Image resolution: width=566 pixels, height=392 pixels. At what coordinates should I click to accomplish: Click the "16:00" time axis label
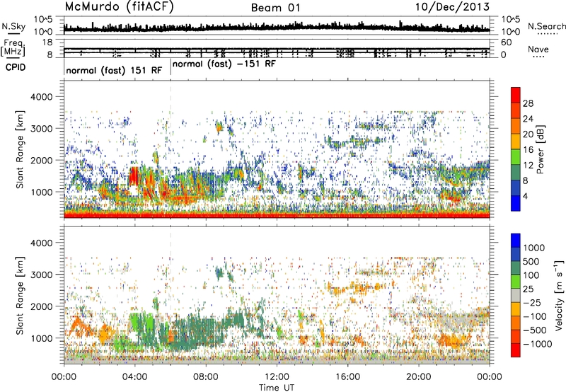[347, 377]
